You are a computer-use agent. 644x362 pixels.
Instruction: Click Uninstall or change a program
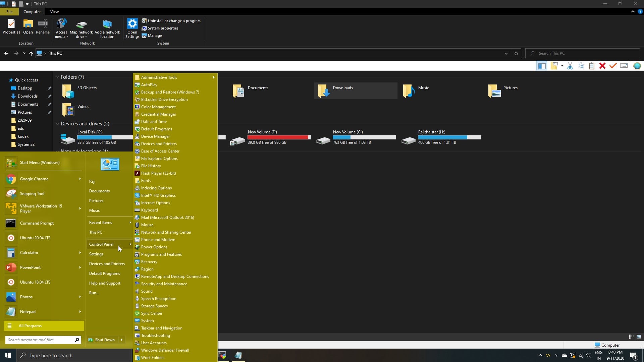click(171, 21)
